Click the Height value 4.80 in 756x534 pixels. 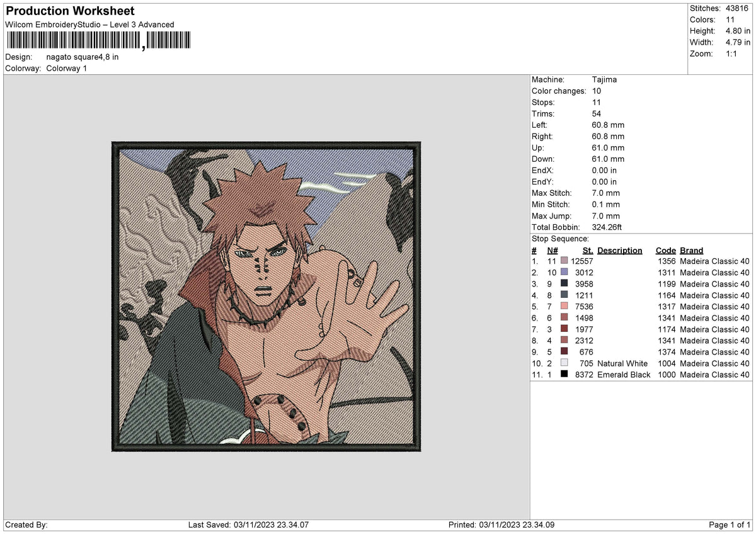[737, 31]
